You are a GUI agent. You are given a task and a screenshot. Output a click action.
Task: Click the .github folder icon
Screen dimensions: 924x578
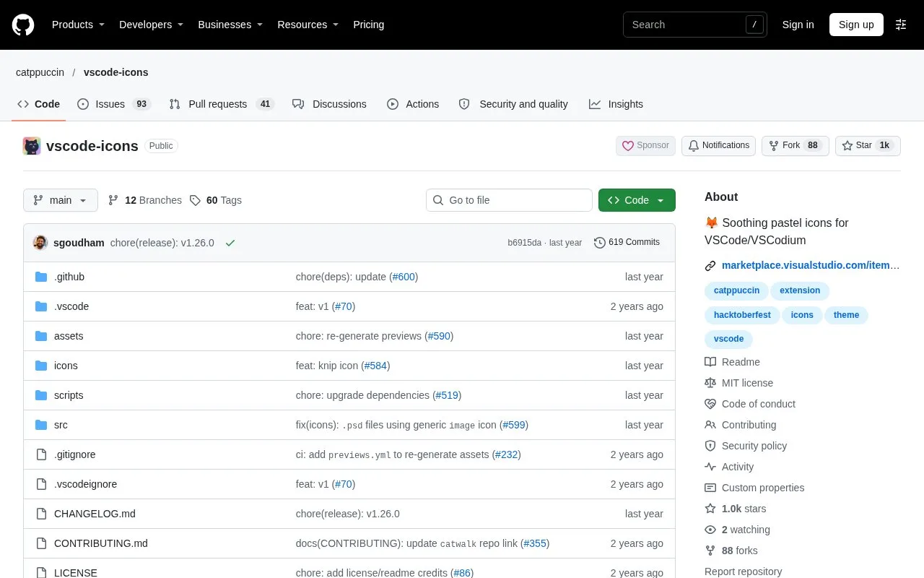tap(41, 277)
